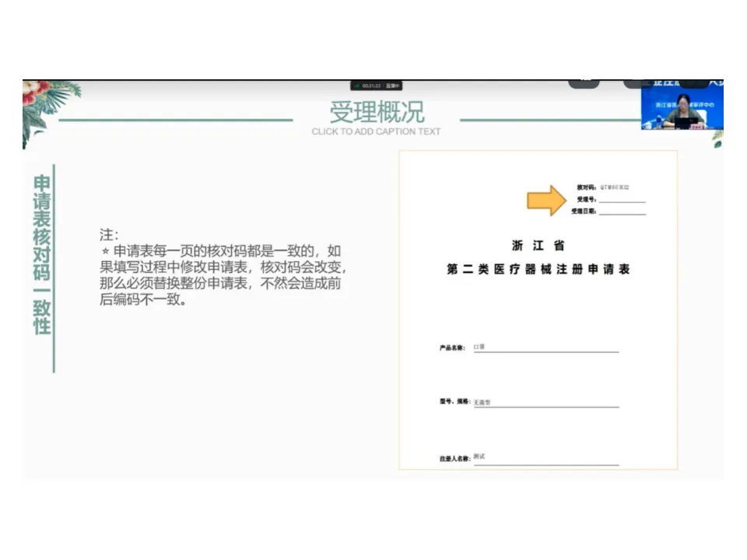The height and width of the screenshot is (560, 747).
Task: Click the network signal icon in meeting status pill
Action: 356,86
